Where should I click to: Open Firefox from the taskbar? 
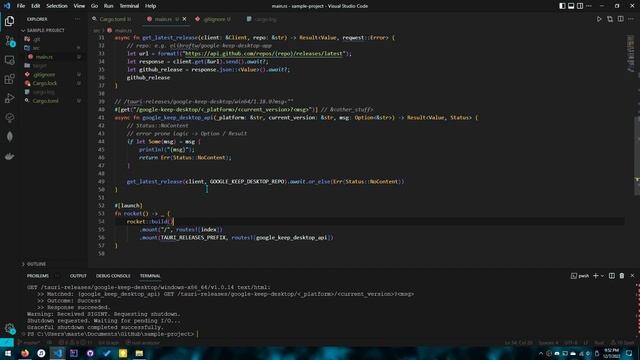[25, 353]
